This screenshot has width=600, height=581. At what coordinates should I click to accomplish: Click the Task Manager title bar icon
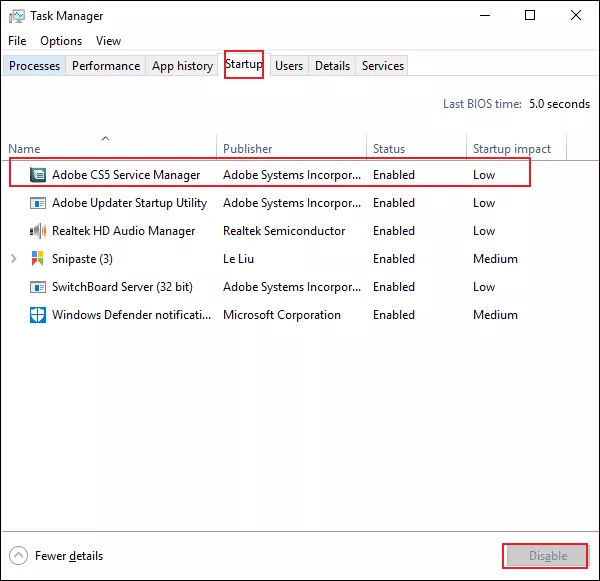[16, 16]
